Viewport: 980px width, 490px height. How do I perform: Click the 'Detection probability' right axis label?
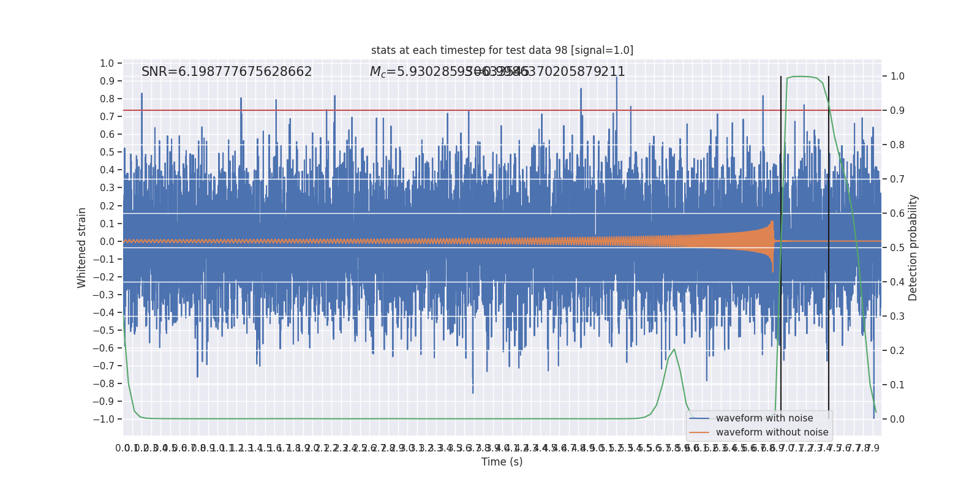click(913, 247)
